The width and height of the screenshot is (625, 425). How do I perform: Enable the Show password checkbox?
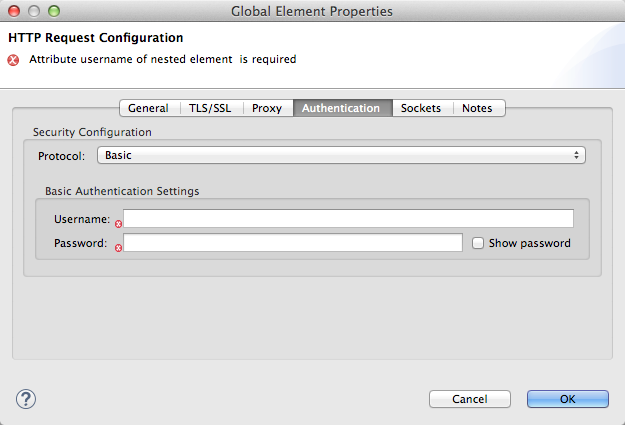(478, 243)
